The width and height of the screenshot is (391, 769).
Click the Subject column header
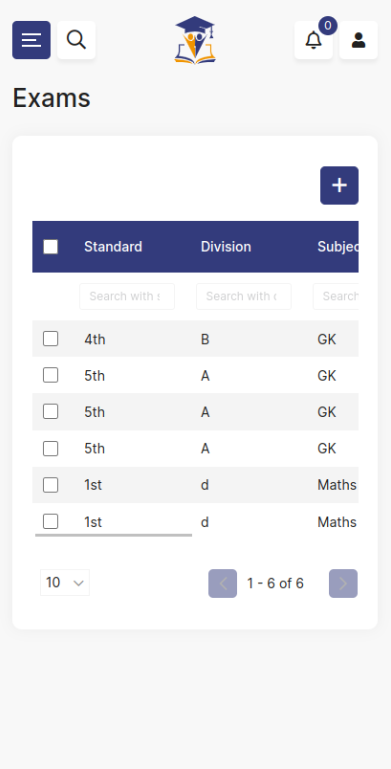click(x=338, y=247)
